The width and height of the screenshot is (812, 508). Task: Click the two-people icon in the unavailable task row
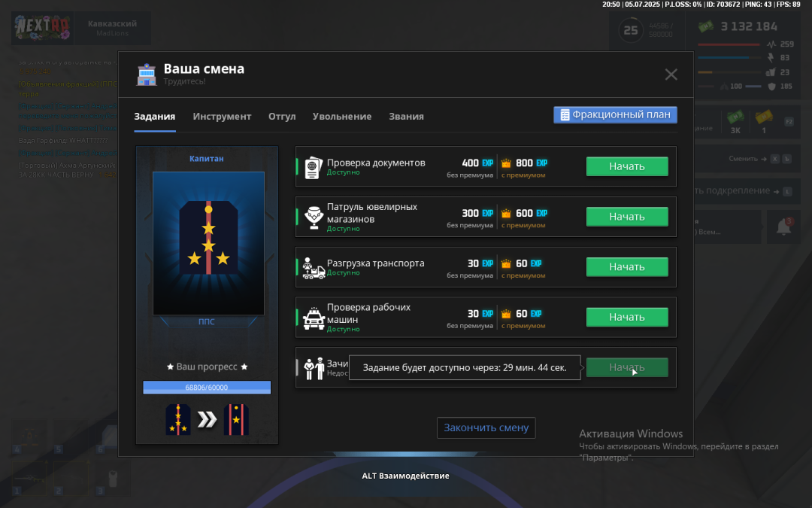click(314, 368)
